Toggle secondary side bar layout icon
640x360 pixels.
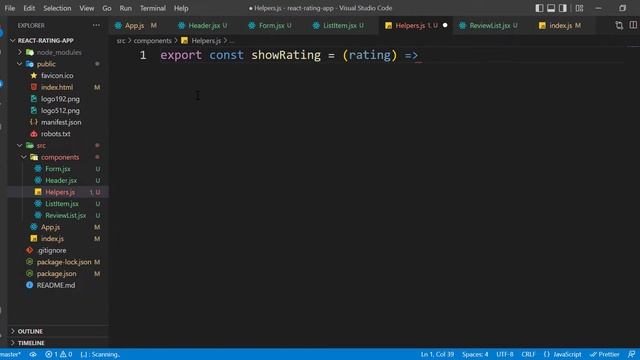(x=563, y=8)
